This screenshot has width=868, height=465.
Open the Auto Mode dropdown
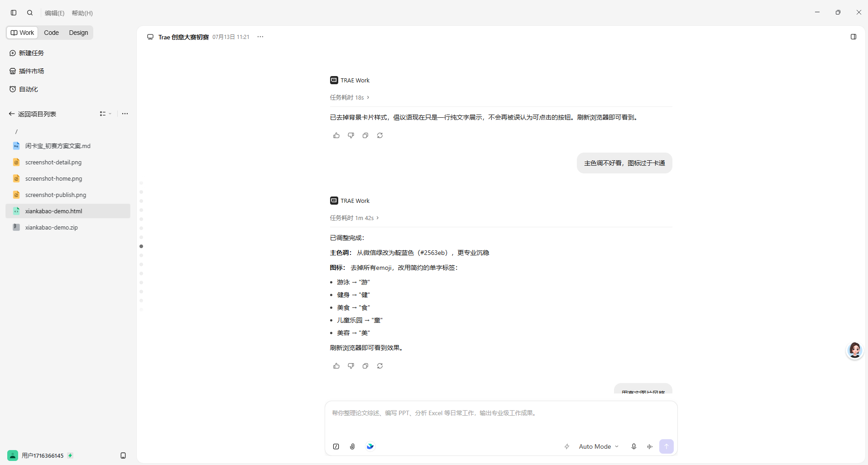tap(599, 446)
